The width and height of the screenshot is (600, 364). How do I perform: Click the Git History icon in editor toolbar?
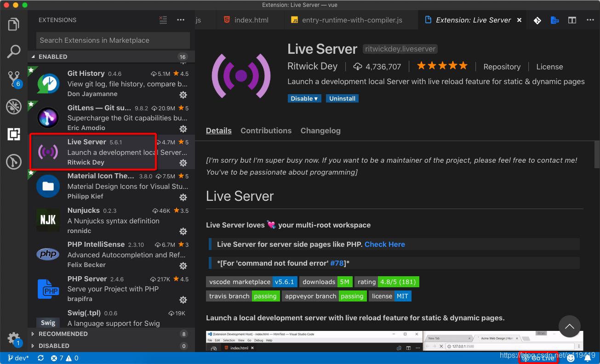click(x=537, y=20)
